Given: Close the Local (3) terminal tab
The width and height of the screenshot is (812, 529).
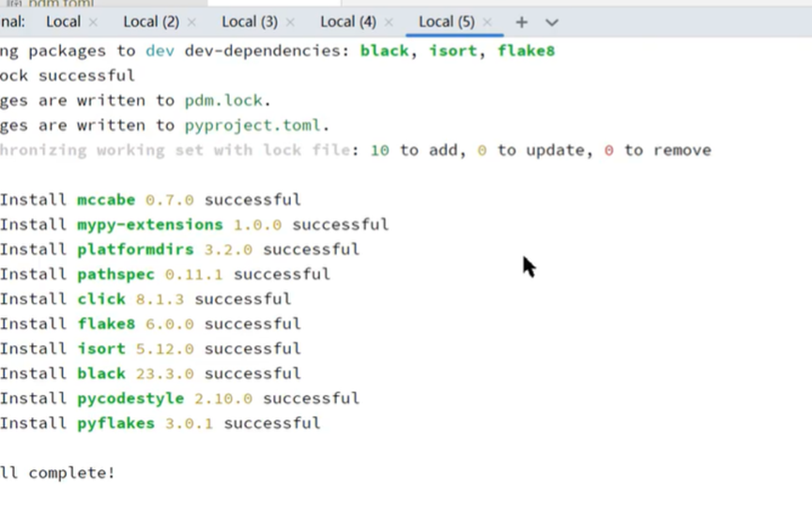Looking at the screenshot, I should [x=290, y=23].
